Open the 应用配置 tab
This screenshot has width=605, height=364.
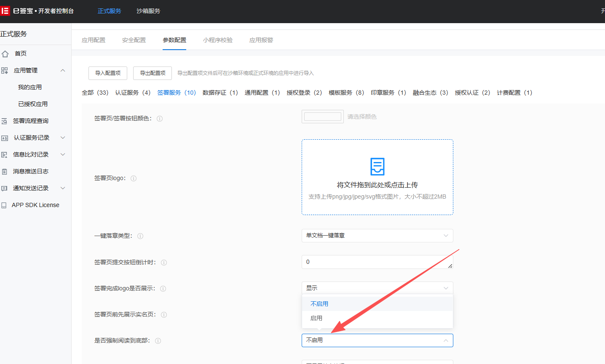pos(94,40)
